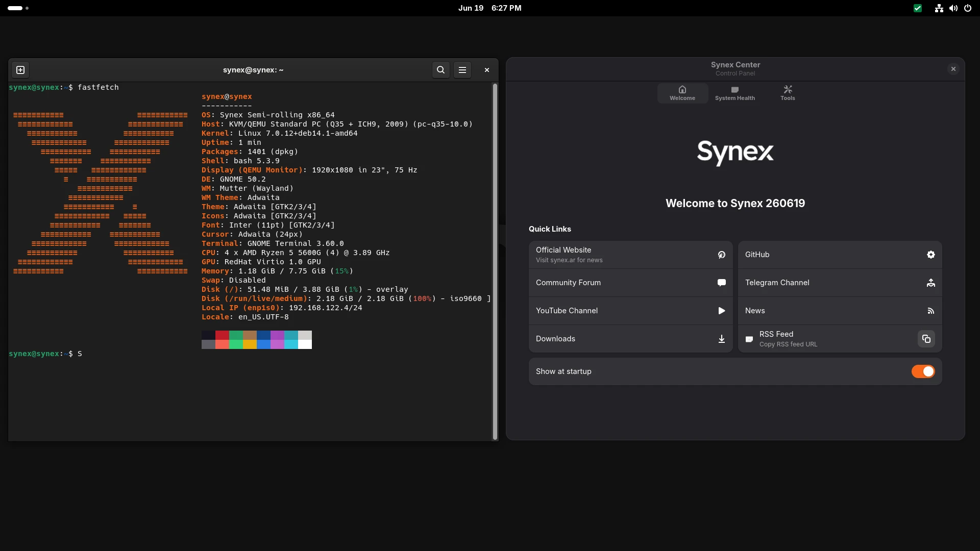The height and width of the screenshot is (551, 980).
Task: Open the Activities overview indicator
Action: [x=18, y=8]
